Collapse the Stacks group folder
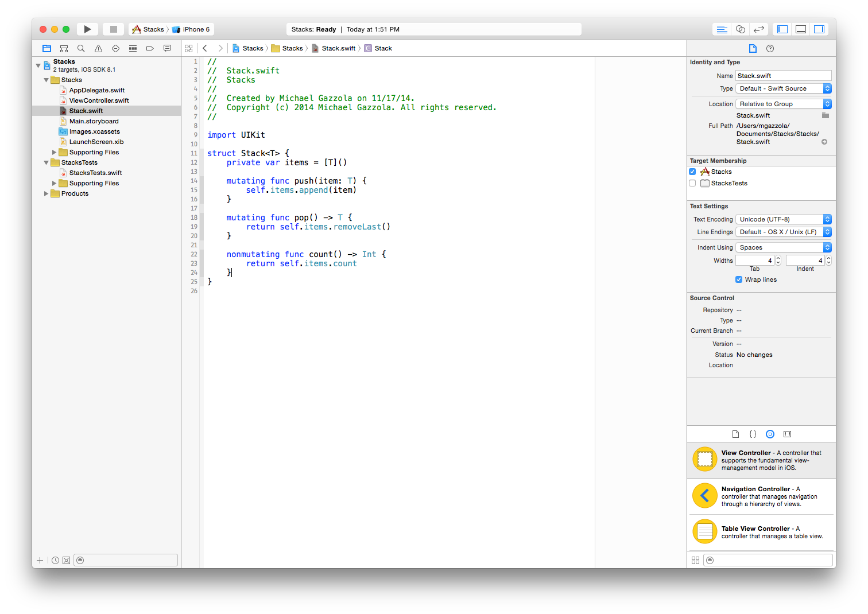 pos(46,80)
